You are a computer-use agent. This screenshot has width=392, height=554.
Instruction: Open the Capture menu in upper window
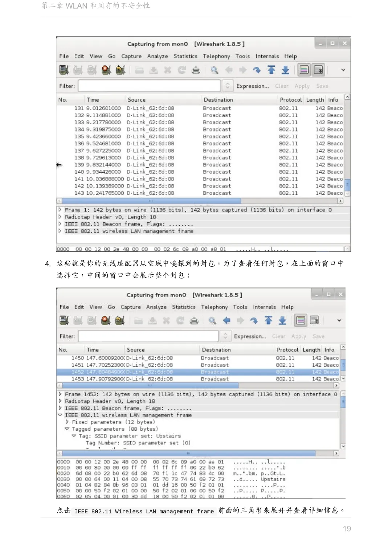131,56
